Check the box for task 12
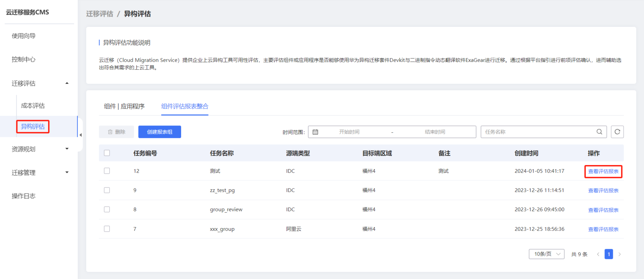644x279 pixels. click(x=107, y=171)
